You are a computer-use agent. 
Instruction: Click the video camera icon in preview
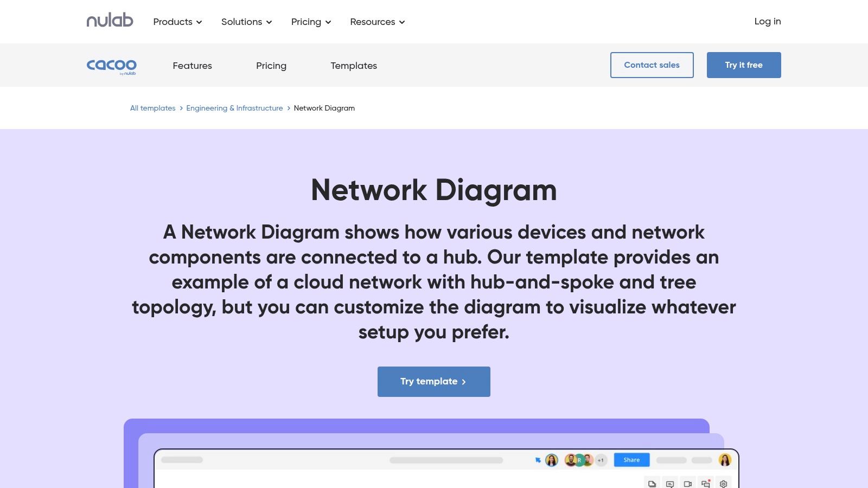pos(687,484)
